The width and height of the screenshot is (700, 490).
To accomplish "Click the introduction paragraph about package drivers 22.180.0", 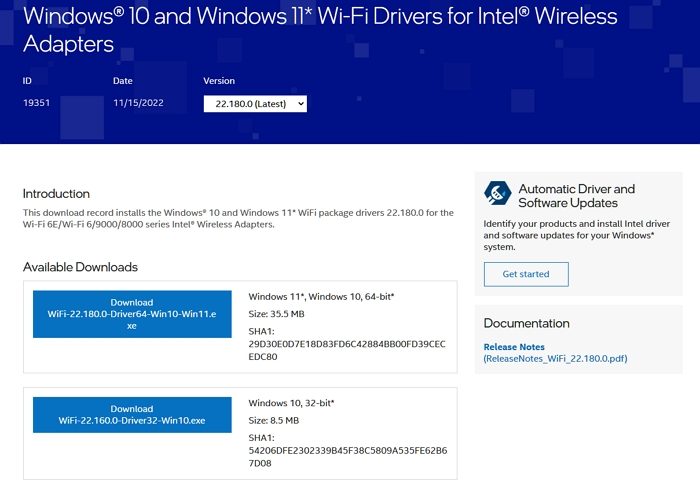I will pos(238,218).
